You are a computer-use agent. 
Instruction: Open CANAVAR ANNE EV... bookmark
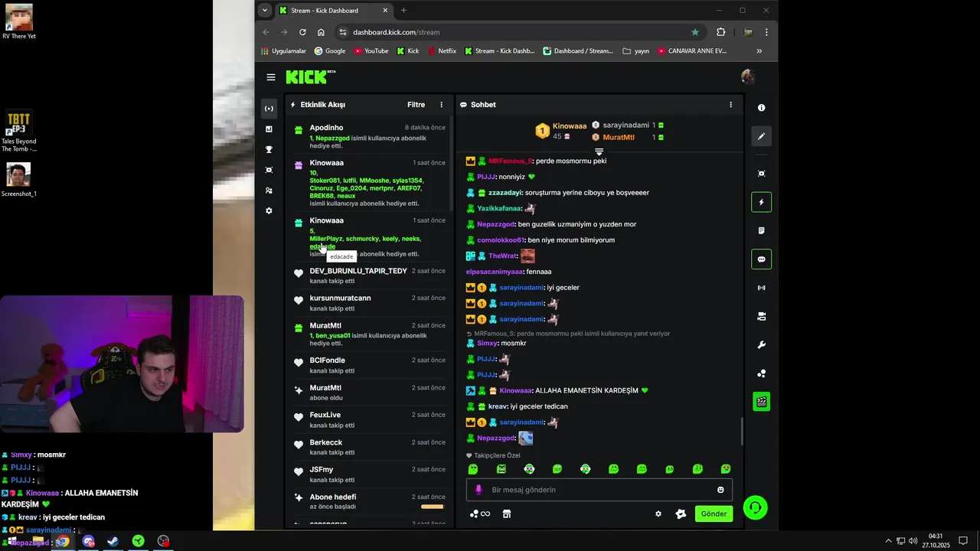(x=692, y=51)
